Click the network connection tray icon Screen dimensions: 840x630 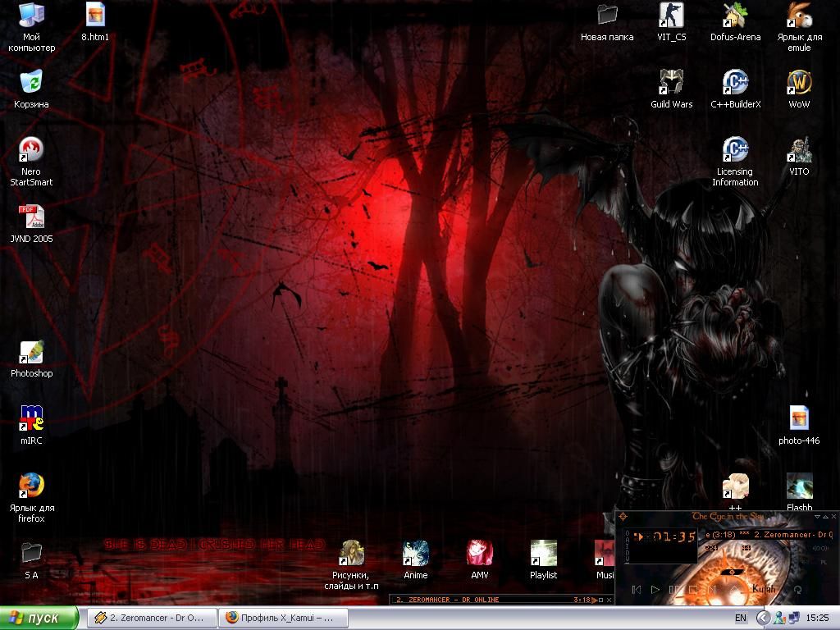[x=793, y=619]
